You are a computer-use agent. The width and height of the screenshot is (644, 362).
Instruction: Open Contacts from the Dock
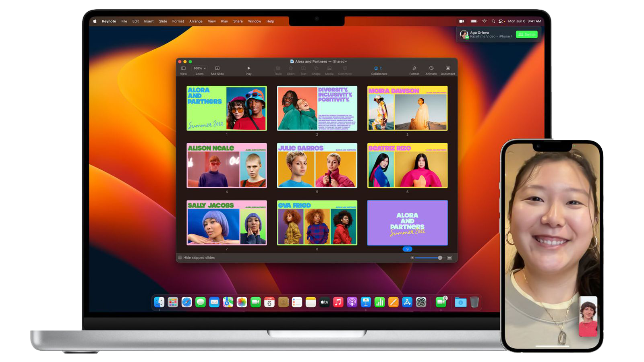click(283, 302)
